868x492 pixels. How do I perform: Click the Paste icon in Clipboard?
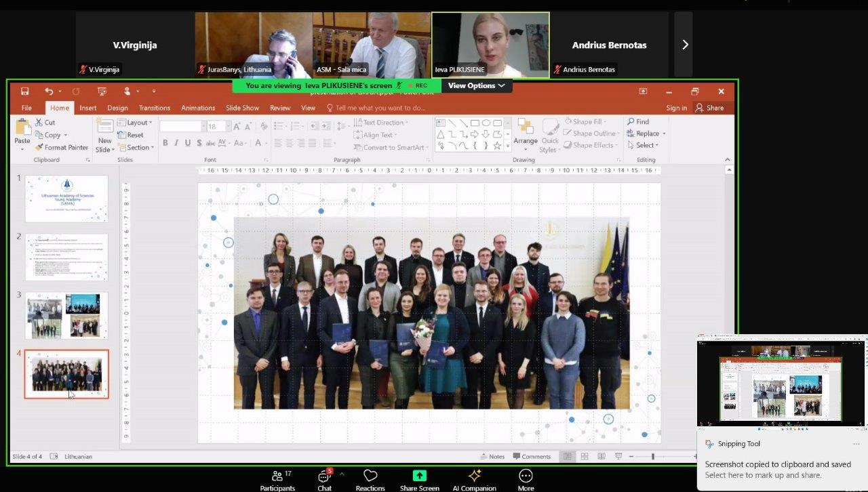pos(22,127)
